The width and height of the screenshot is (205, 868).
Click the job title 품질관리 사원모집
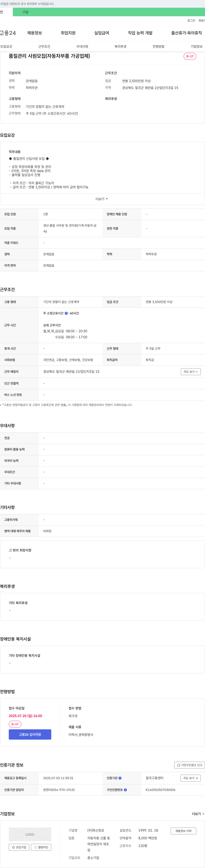point(49,56)
